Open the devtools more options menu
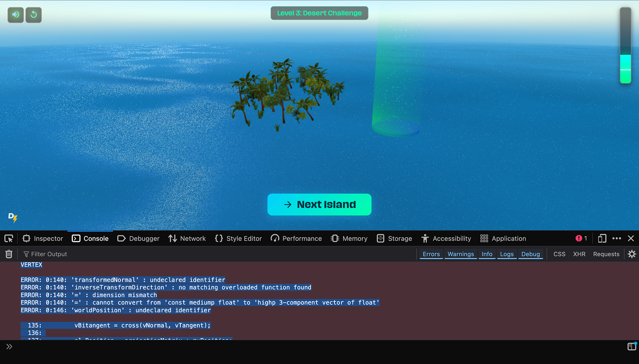 coord(616,238)
